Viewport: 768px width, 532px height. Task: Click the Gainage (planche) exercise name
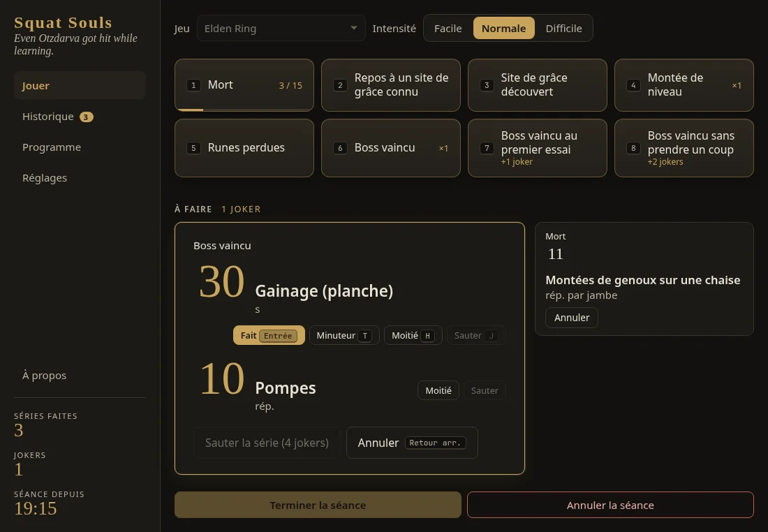point(324,291)
